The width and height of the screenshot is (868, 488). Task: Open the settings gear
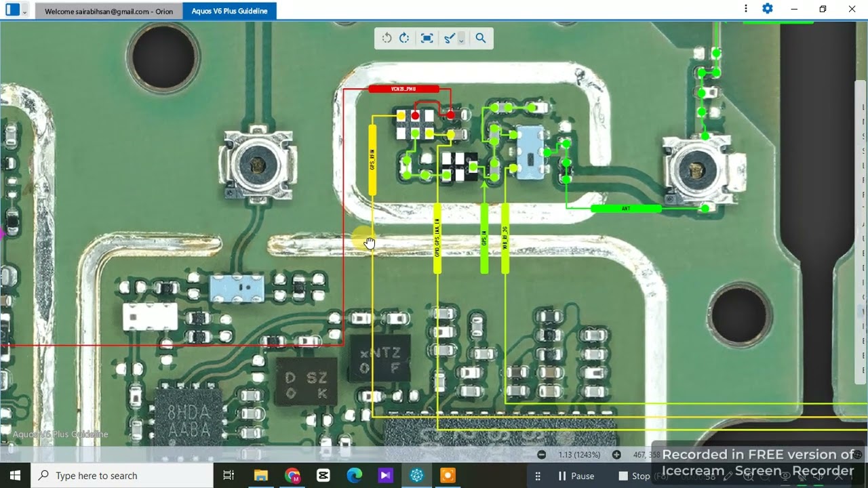point(767,9)
